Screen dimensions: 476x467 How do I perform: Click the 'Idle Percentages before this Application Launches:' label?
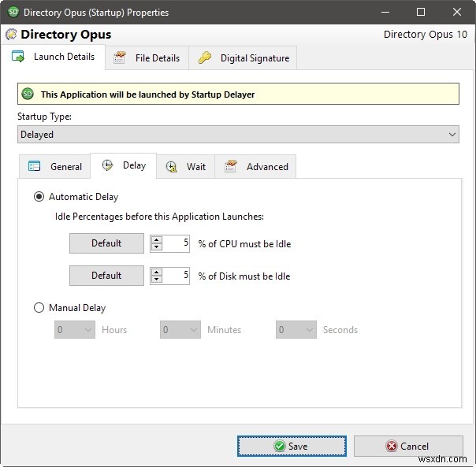coord(159,217)
